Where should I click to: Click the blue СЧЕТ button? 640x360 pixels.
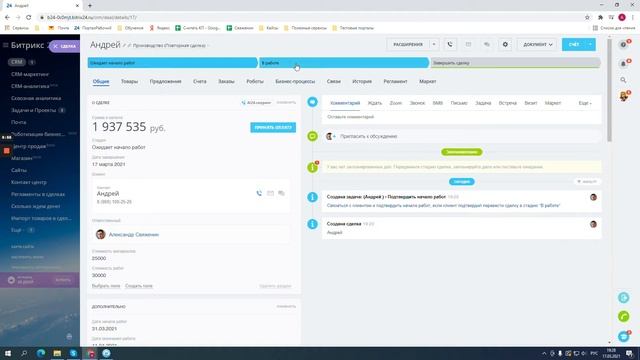574,44
